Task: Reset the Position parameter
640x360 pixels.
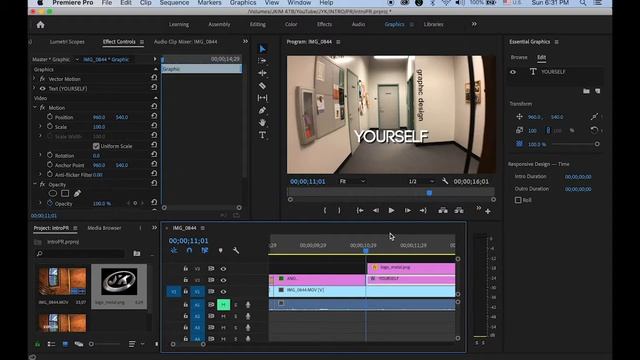Action: [x=154, y=116]
